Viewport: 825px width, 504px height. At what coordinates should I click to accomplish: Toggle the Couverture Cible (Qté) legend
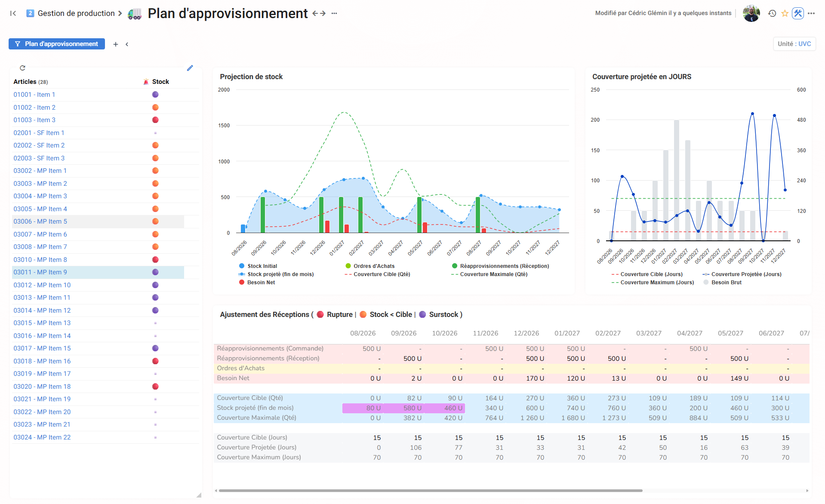[x=378, y=274]
